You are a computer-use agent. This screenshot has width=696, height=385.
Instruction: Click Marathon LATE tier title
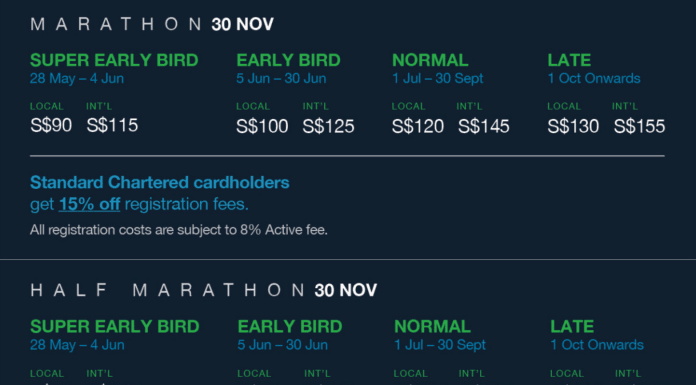569,60
